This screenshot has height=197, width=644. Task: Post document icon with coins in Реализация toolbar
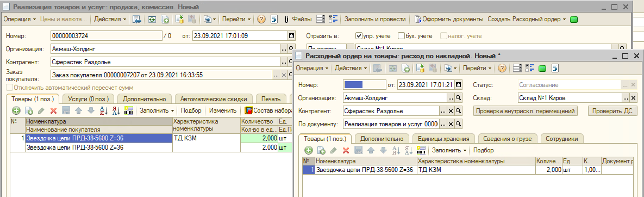click(179, 19)
